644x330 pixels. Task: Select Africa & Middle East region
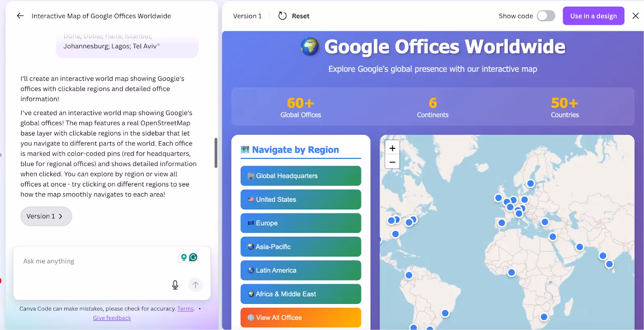point(301,294)
